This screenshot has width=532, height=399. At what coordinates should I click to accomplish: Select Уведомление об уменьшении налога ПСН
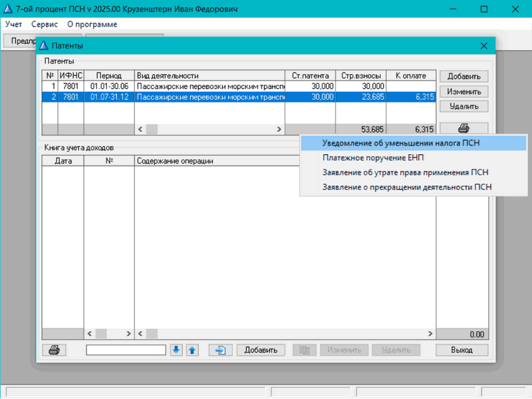click(x=400, y=143)
